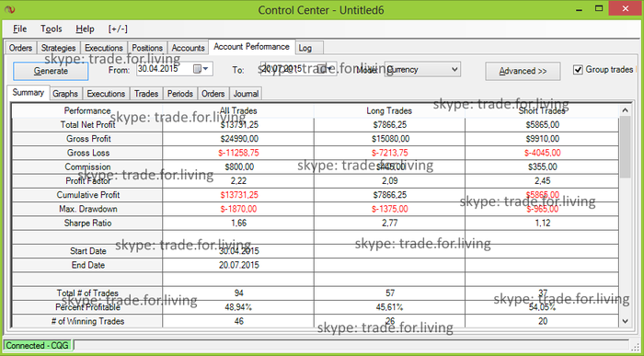The width and height of the screenshot is (644, 356).
Task: Click the Advanced >> button
Action: (x=523, y=71)
